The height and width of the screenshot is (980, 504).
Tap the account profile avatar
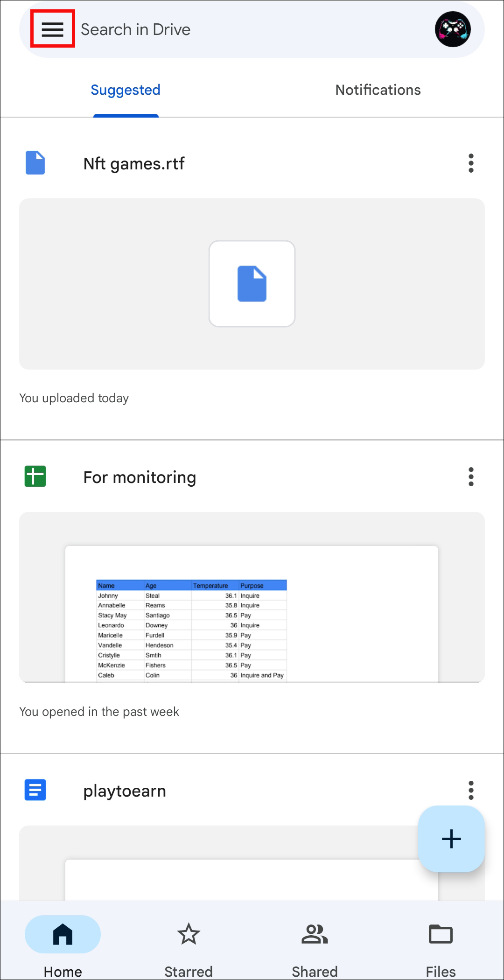(452, 29)
